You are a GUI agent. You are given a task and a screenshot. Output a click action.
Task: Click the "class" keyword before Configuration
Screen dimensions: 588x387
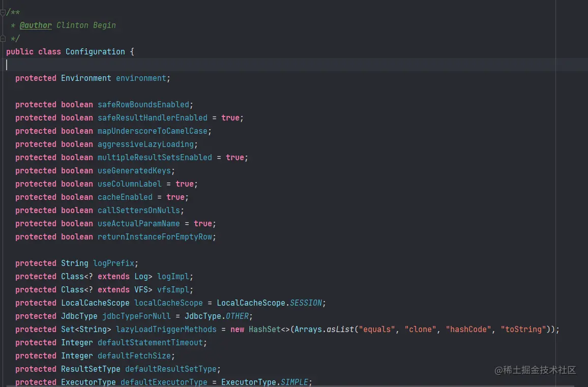[49, 52]
